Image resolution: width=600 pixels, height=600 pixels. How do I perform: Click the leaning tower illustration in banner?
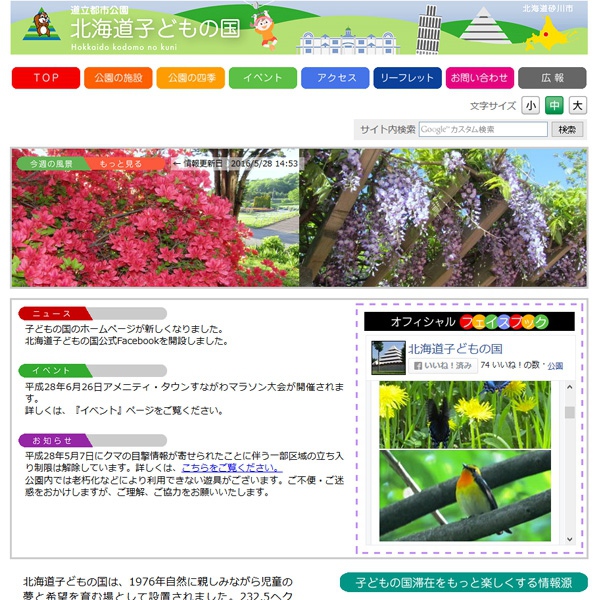[429, 29]
